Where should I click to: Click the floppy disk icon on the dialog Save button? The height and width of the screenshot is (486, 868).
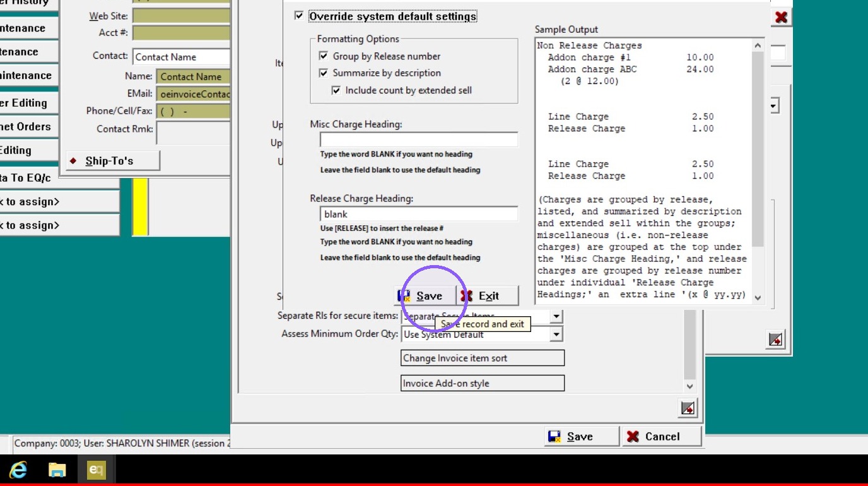tap(404, 295)
